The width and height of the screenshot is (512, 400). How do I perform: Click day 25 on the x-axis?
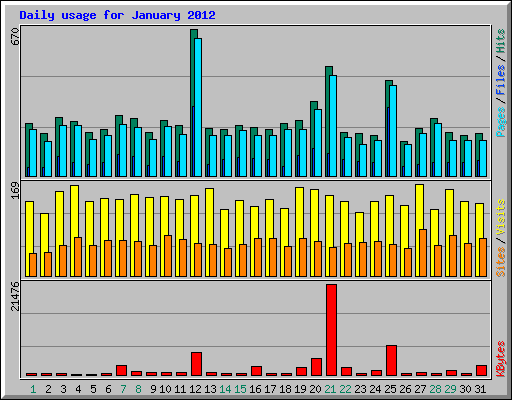click(390, 389)
